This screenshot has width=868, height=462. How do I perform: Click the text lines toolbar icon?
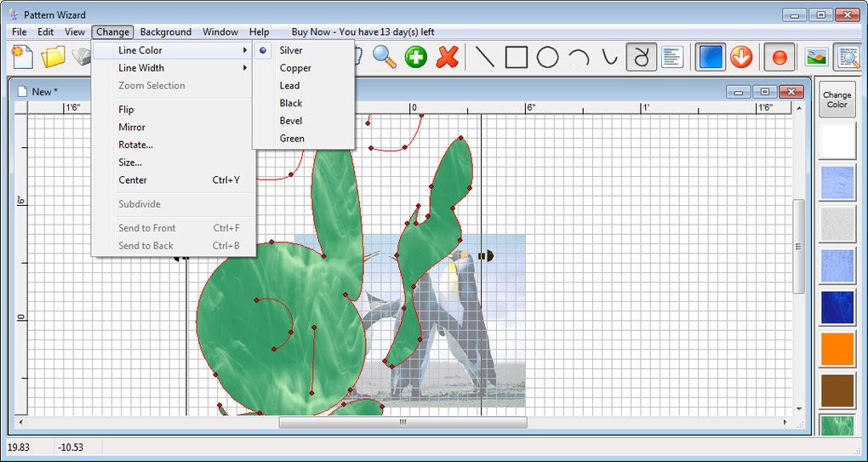pos(672,57)
